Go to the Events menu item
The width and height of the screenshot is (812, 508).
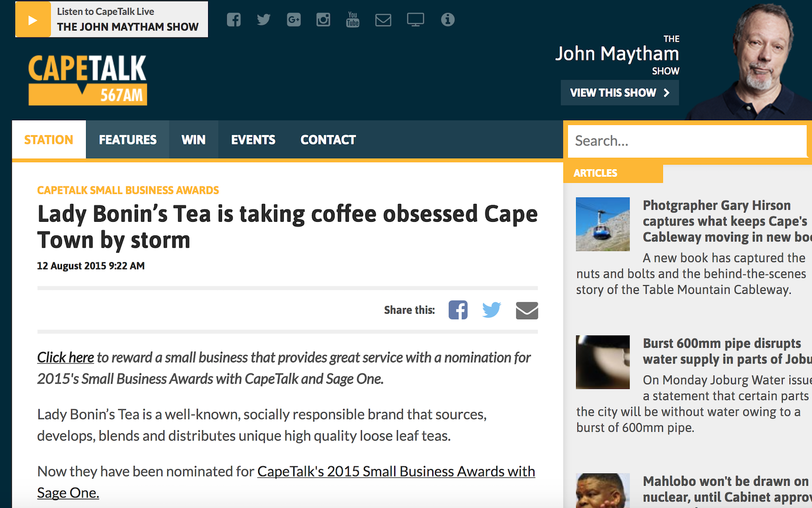pos(253,140)
